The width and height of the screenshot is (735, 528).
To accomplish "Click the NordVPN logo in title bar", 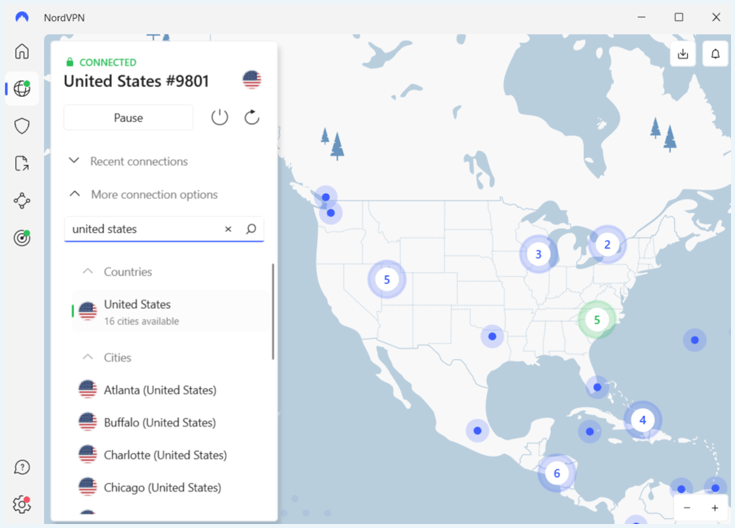I will pos(22,17).
